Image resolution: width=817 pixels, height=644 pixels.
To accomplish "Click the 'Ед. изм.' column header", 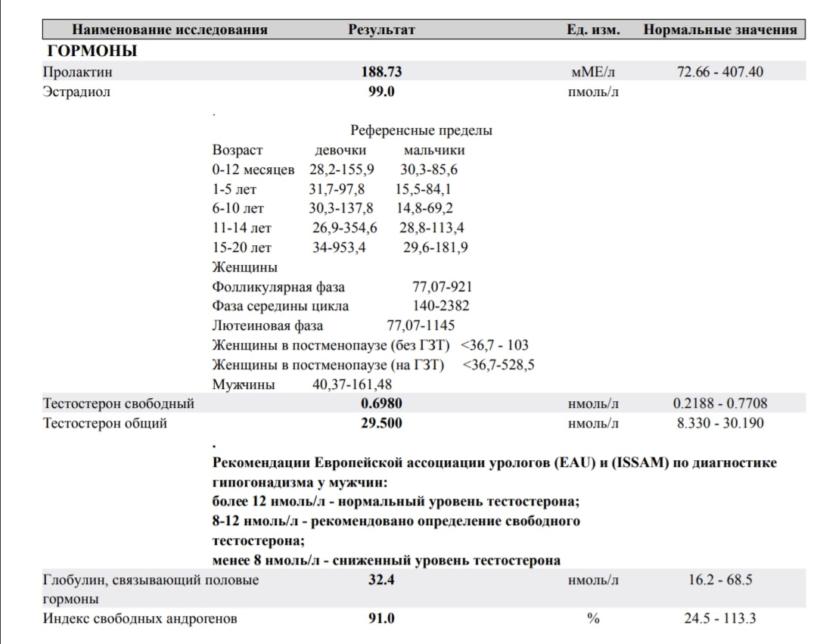I will click(593, 30).
